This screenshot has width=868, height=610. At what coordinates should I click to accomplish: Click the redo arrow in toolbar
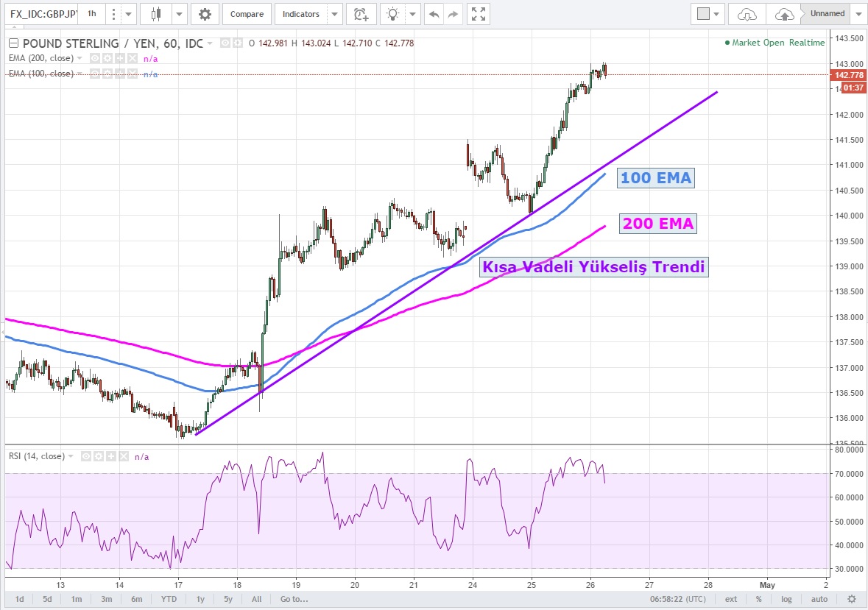453,14
